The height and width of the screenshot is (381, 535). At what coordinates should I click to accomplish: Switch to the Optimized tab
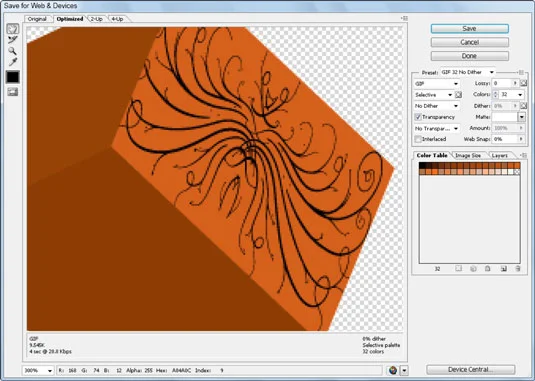70,19
